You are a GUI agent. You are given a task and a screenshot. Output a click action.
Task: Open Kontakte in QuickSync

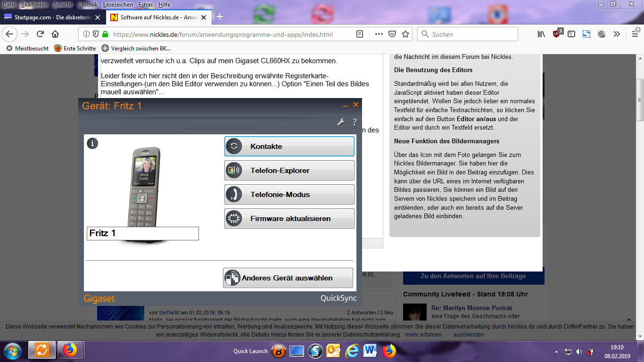pos(289,146)
